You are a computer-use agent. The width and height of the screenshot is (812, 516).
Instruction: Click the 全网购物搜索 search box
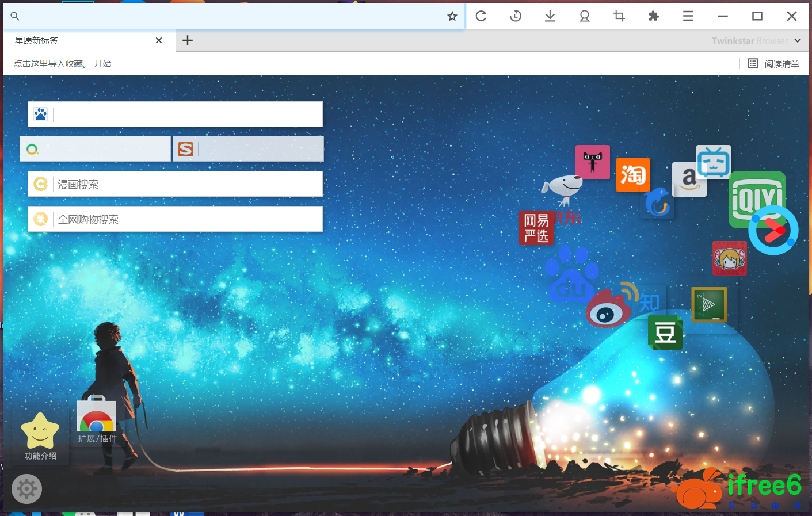tap(187, 219)
